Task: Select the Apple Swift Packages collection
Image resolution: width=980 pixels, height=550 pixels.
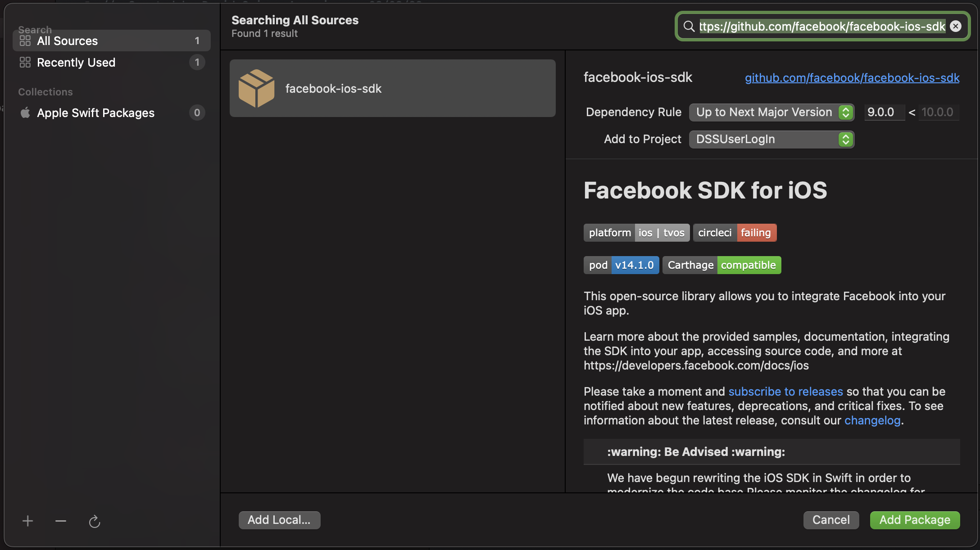Action: pyautogui.click(x=112, y=113)
